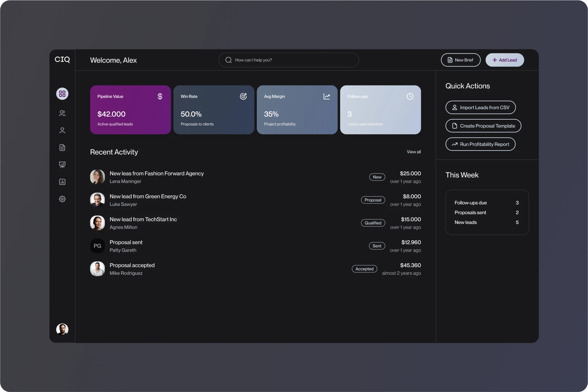Click the Add Lead button
Viewport: 588px width, 392px height.
[504, 60]
